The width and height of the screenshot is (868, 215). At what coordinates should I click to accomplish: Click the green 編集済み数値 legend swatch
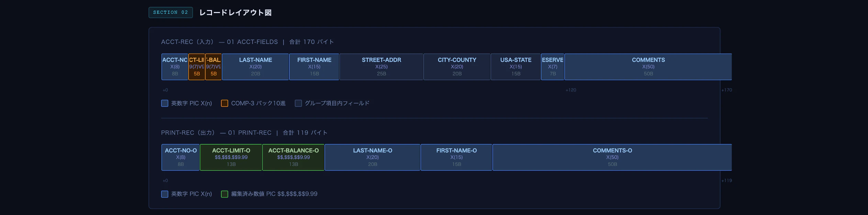[x=224, y=194]
